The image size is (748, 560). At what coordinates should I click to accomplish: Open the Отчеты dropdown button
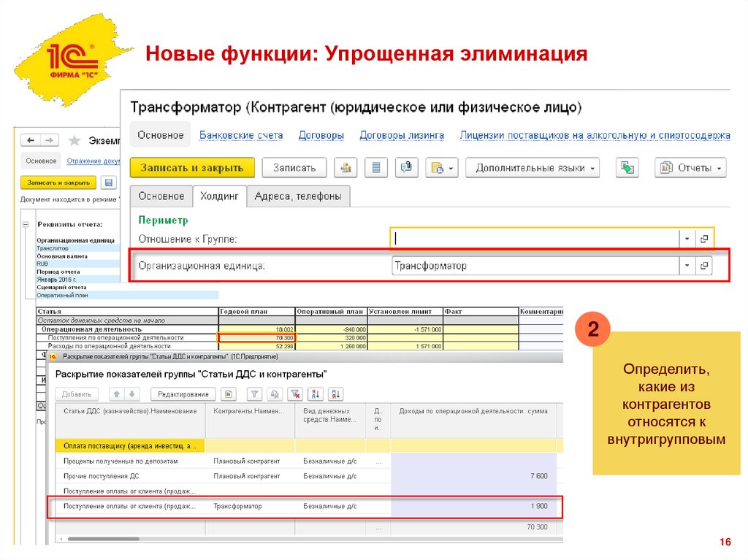(690, 168)
